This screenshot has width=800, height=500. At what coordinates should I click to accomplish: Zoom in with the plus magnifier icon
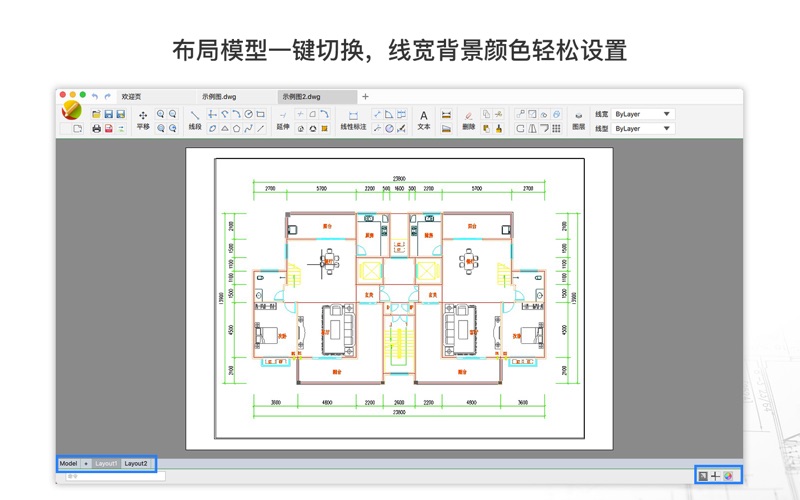coord(160,114)
